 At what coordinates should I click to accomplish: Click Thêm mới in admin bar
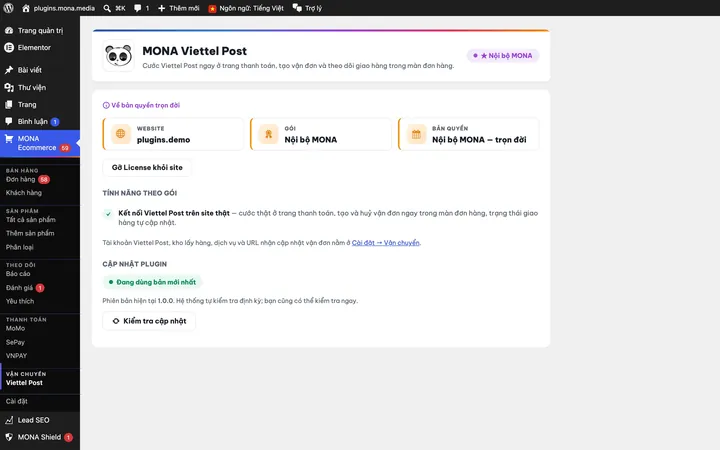pos(184,8)
